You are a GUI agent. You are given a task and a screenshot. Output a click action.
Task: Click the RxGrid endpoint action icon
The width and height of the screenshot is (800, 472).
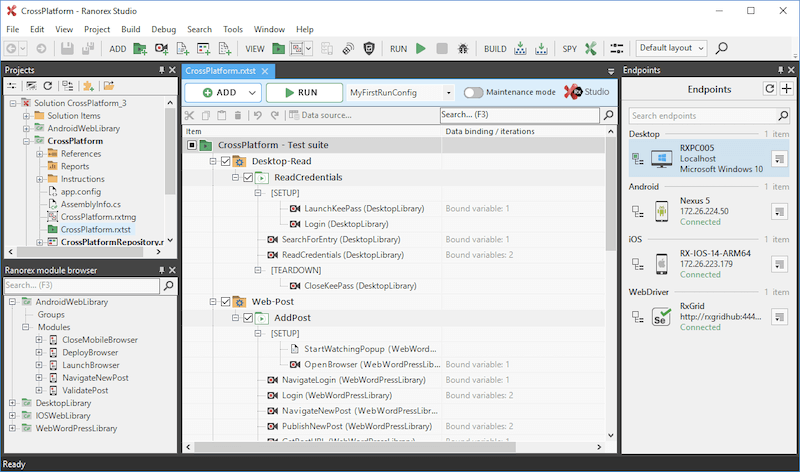tap(779, 317)
